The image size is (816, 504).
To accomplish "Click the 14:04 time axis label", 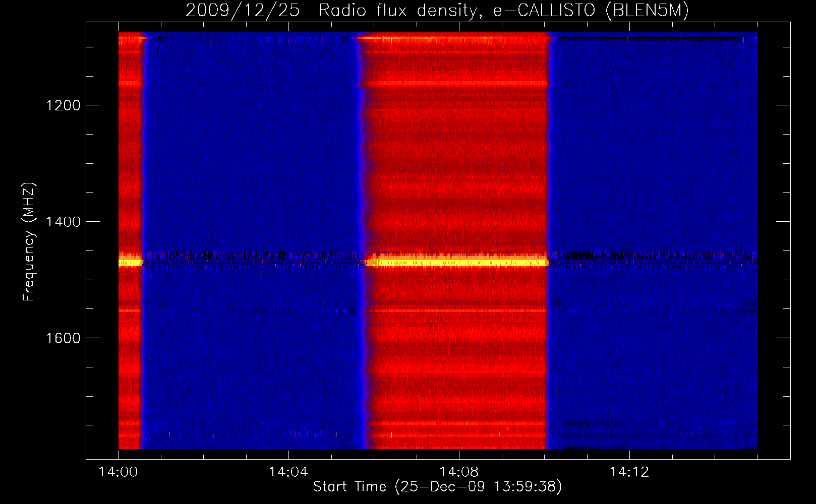I will coord(288,472).
